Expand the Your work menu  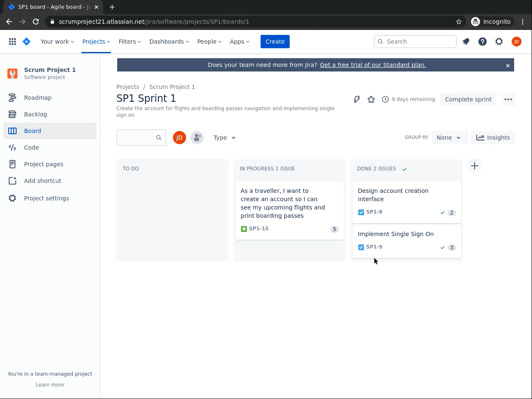coord(57,42)
